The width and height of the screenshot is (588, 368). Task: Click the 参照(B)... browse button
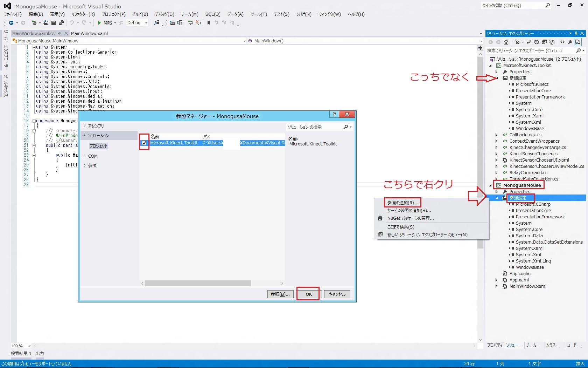click(280, 294)
